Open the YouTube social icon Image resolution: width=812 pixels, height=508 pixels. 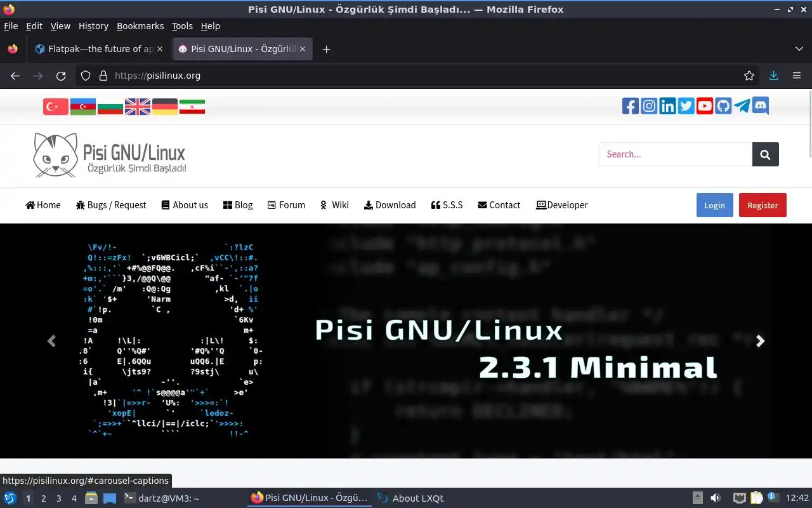705,106
